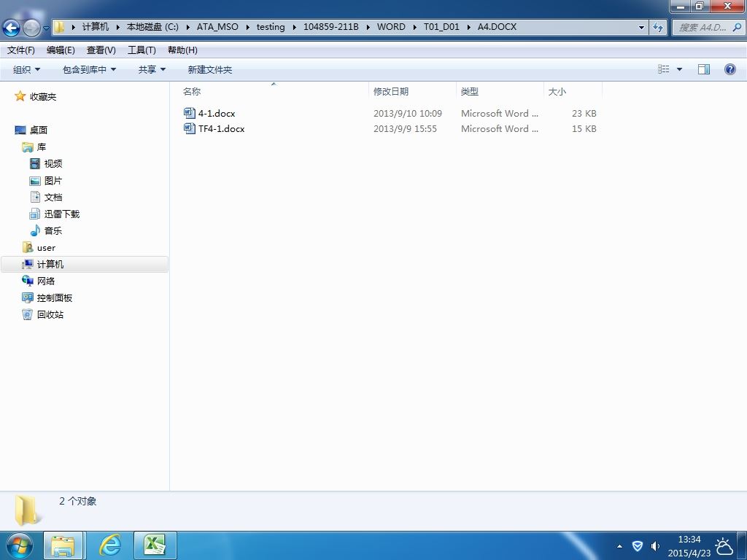Viewport: 747px width, 560px height.
Task: Select 收藏夹 star in sidebar
Action: click(x=20, y=96)
